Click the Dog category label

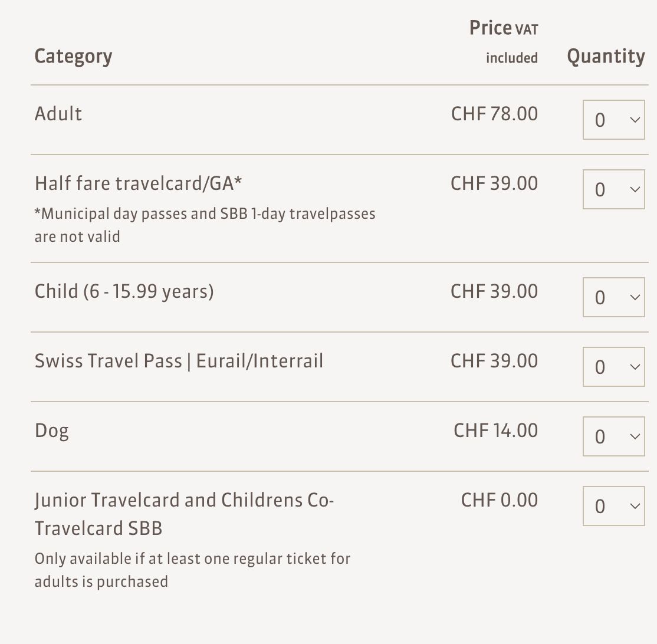tap(52, 431)
